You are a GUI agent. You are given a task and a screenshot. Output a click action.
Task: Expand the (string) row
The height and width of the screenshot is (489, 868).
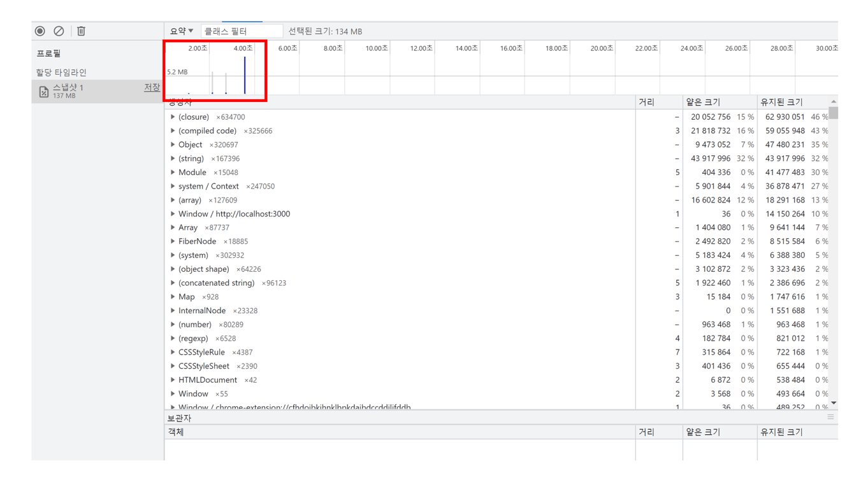tap(173, 159)
